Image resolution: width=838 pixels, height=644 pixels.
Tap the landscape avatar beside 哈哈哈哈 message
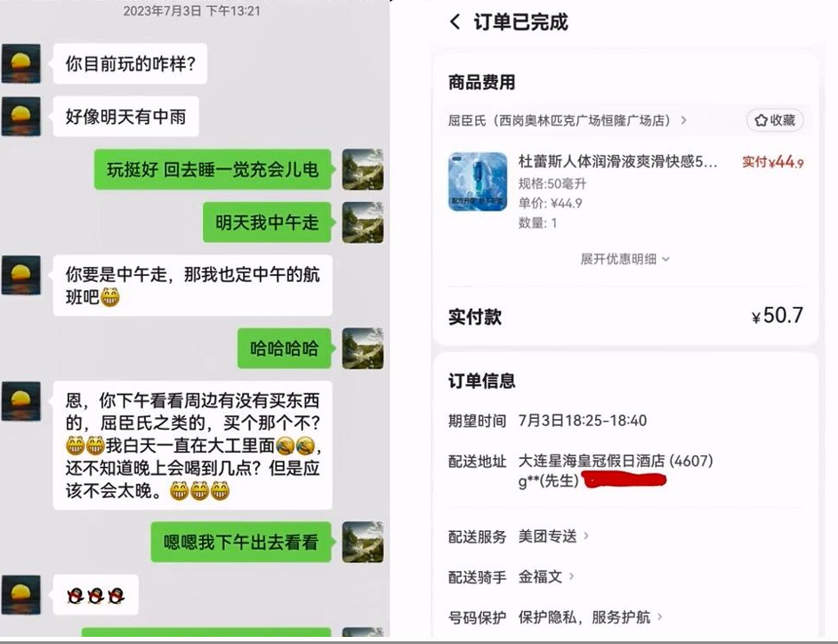click(x=363, y=349)
